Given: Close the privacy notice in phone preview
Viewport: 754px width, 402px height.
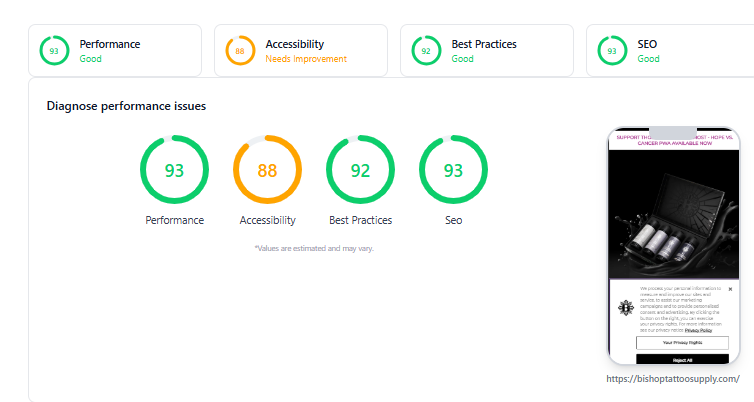Looking at the screenshot, I should 730,289.
